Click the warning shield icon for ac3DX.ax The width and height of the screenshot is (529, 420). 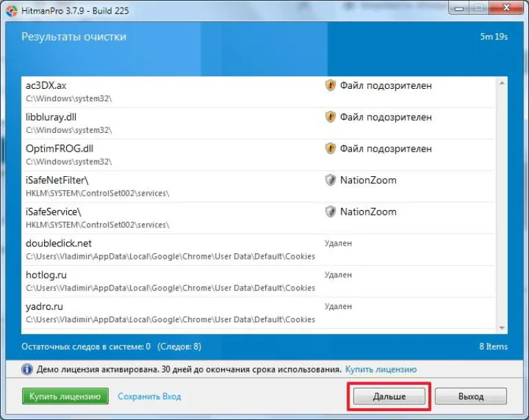click(x=331, y=85)
